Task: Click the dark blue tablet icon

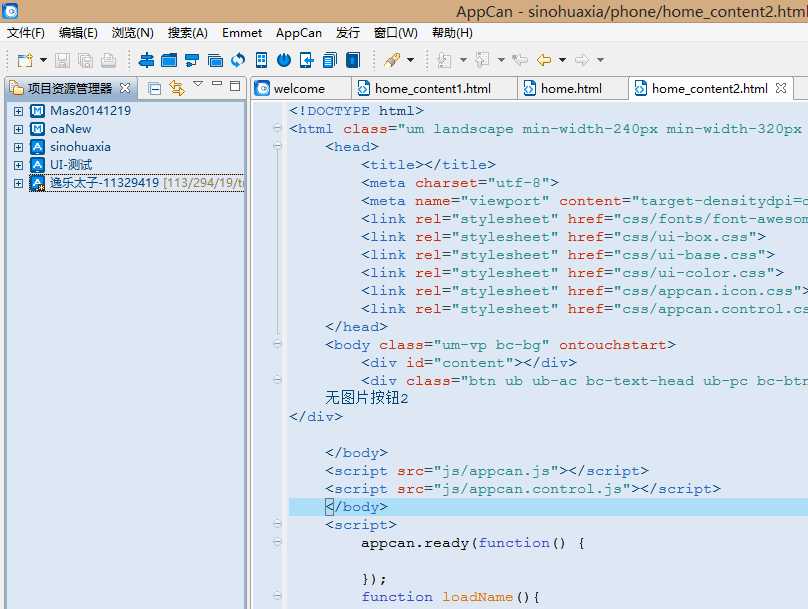Action: click(x=352, y=60)
